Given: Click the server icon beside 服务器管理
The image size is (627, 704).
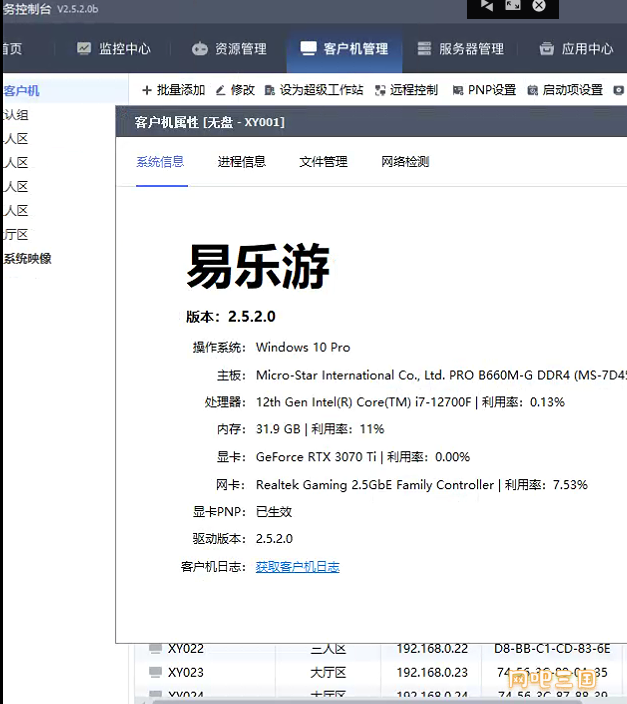Looking at the screenshot, I should tap(424, 49).
